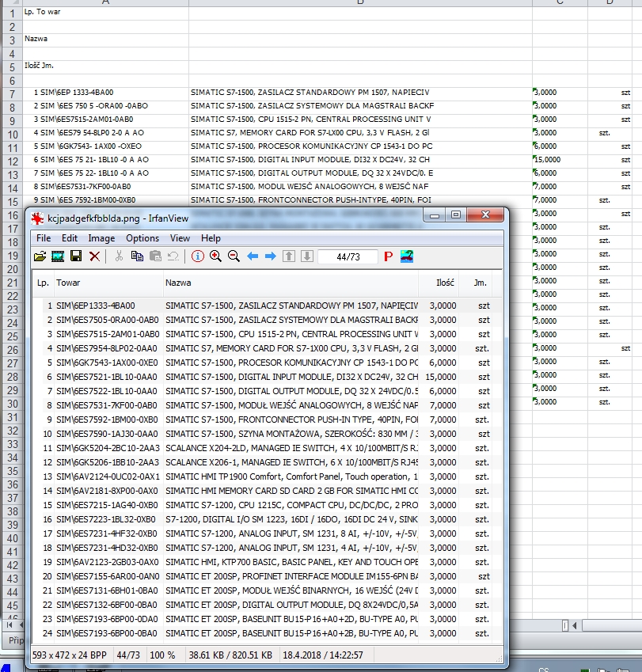Open the Help menu in IrfanView
This screenshot has height=672, width=642.
pyautogui.click(x=211, y=238)
